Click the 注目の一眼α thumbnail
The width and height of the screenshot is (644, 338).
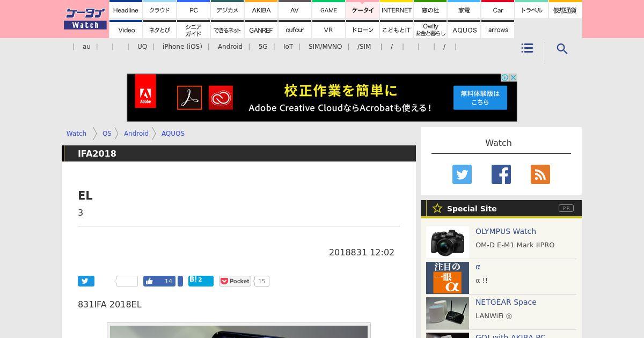(x=448, y=278)
